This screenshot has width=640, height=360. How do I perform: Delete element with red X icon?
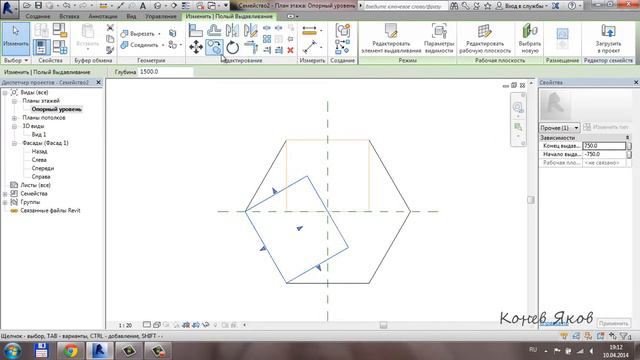point(290,50)
